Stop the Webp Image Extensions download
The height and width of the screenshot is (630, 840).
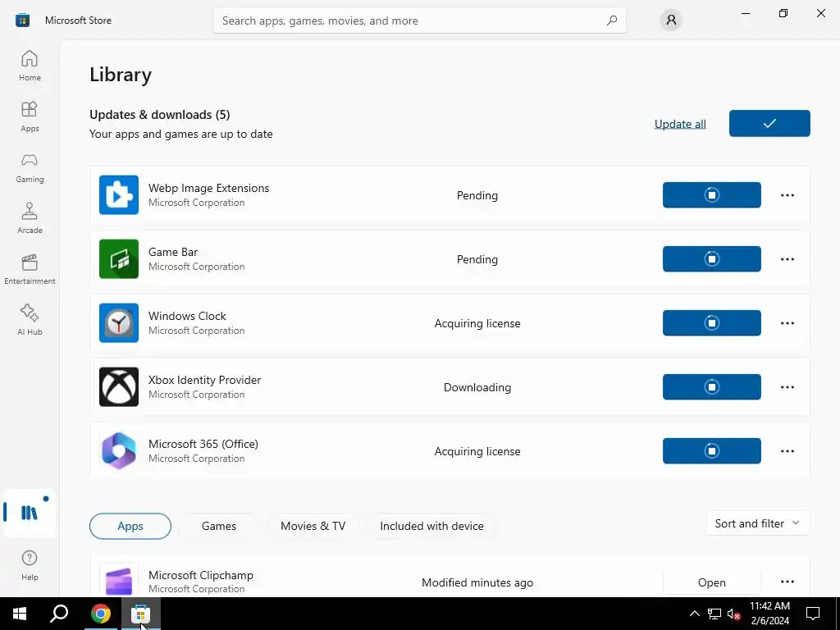coord(711,195)
